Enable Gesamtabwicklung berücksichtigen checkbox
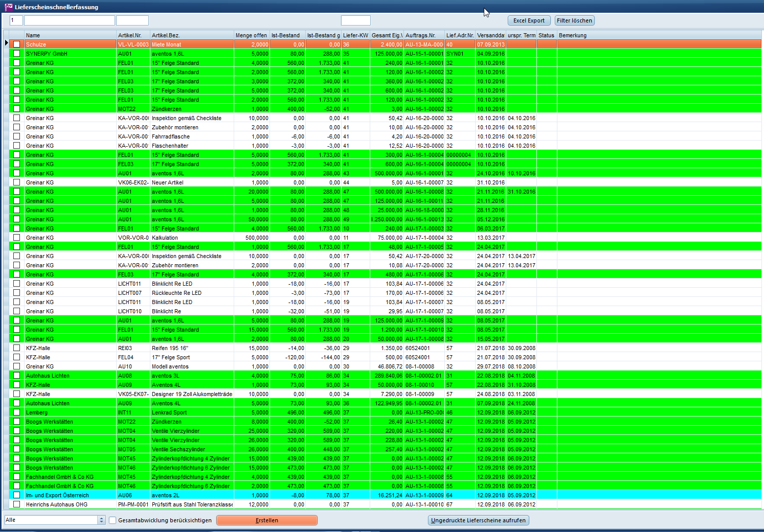The width and height of the screenshot is (764, 532). (113, 520)
